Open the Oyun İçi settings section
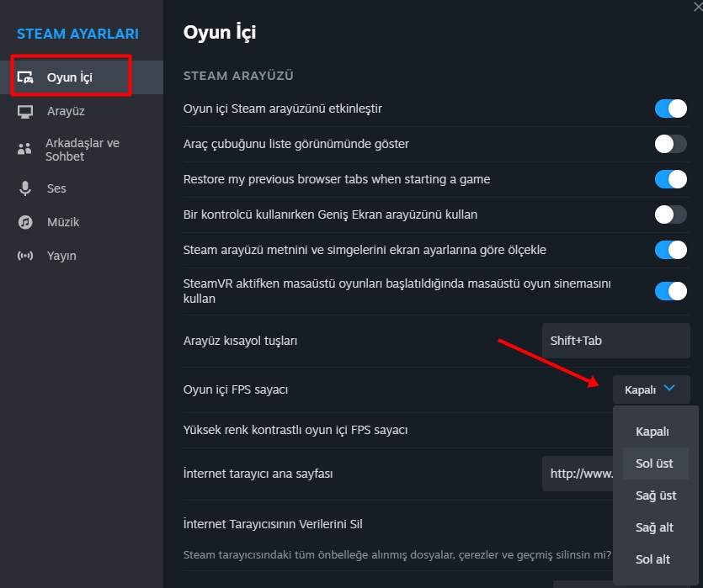This screenshot has width=703, height=588. click(82, 77)
